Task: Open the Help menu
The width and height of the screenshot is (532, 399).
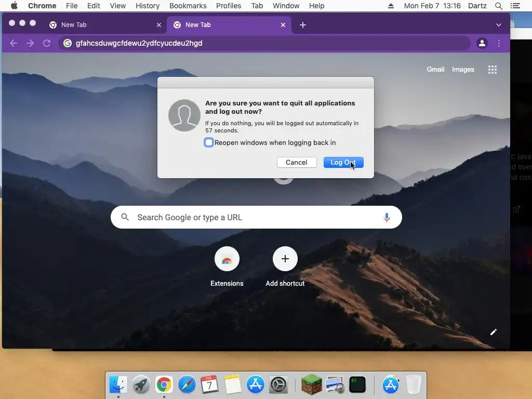Action: [316, 6]
